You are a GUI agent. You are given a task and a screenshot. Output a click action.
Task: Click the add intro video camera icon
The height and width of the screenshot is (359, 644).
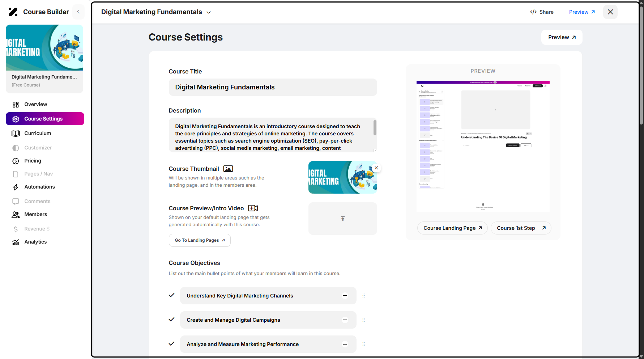[x=253, y=208]
